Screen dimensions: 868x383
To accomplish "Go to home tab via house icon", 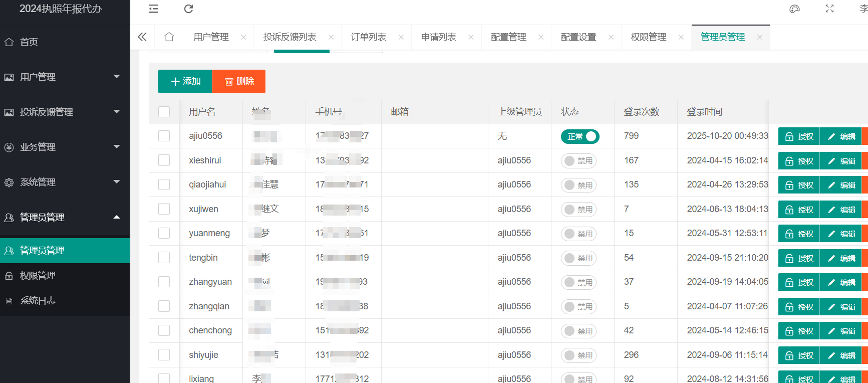I will coord(169,37).
